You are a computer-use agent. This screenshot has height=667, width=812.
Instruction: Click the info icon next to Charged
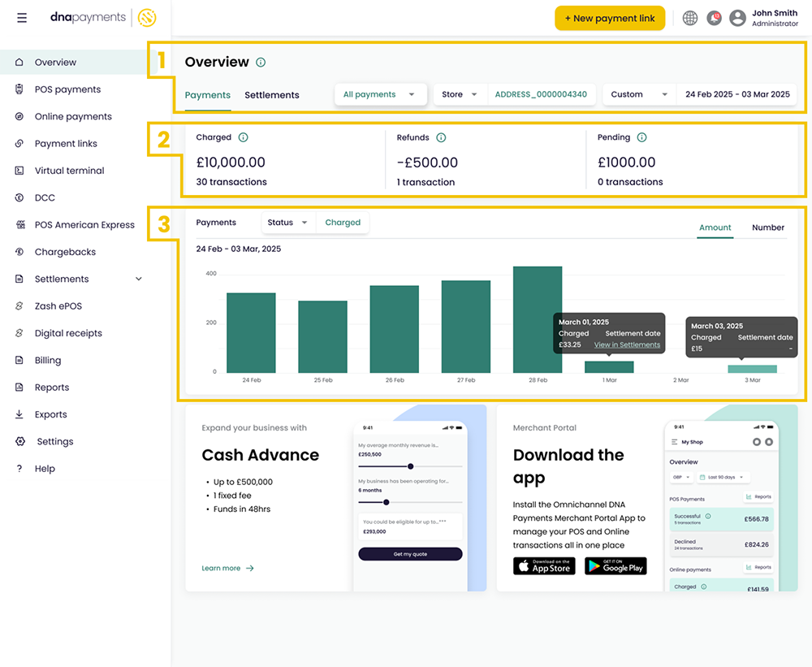pyautogui.click(x=243, y=137)
